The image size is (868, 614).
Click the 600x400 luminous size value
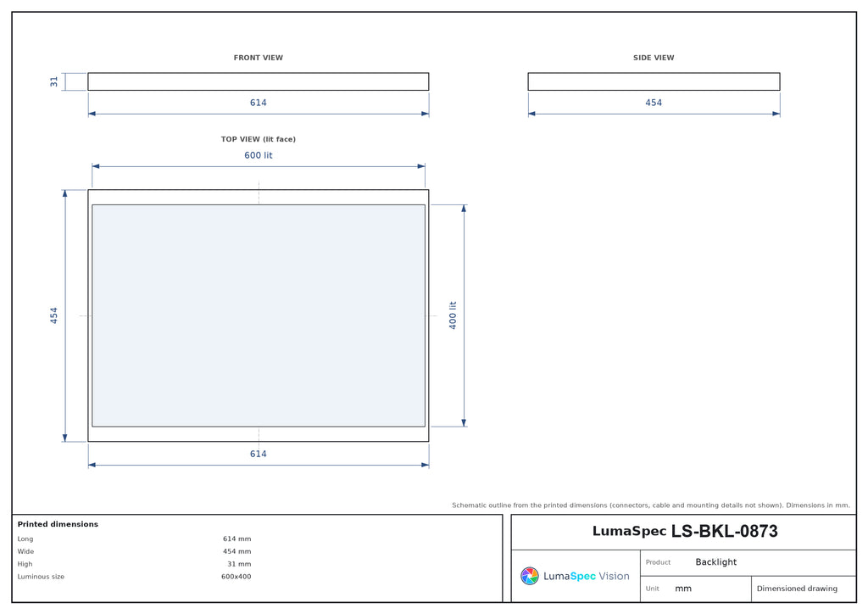[236, 577]
